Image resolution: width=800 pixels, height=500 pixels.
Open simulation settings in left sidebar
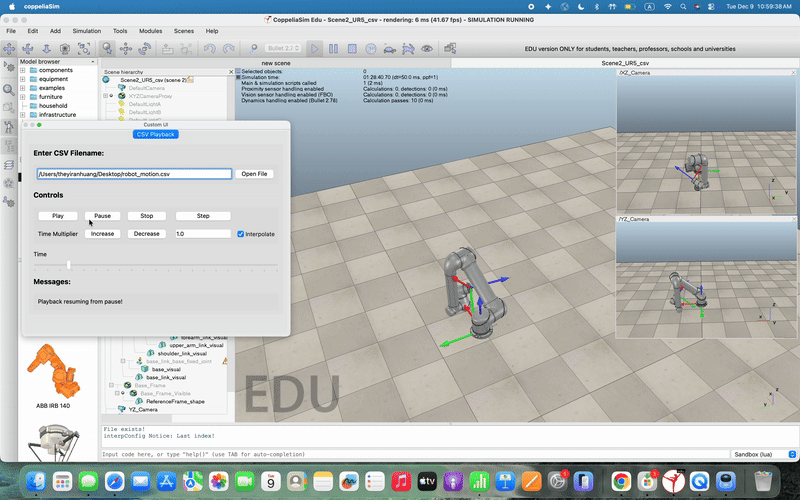(9, 66)
